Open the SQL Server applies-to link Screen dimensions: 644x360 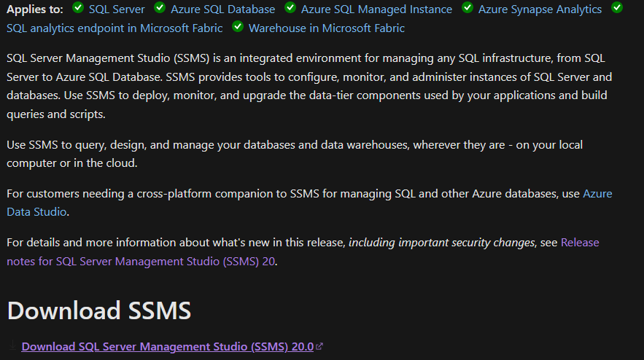pos(117,9)
